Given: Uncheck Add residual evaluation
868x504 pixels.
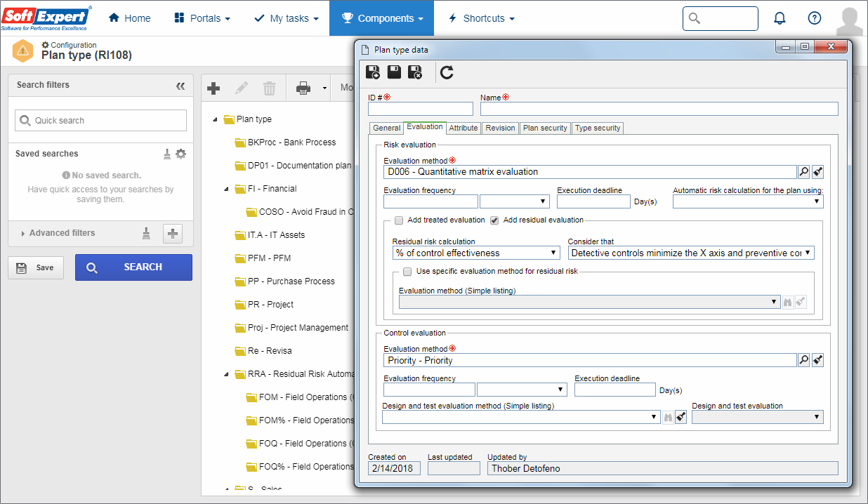Looking at the screenshot, I should click(x=494, y=220).
